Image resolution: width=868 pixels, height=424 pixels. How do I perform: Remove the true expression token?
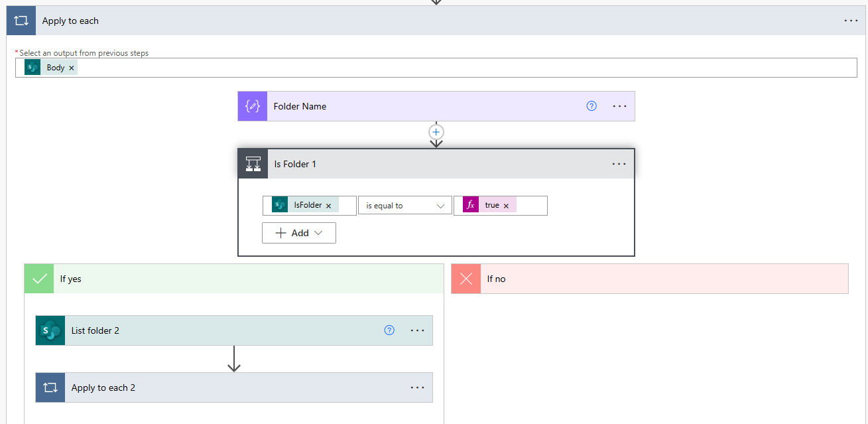(x=506, y=206)
